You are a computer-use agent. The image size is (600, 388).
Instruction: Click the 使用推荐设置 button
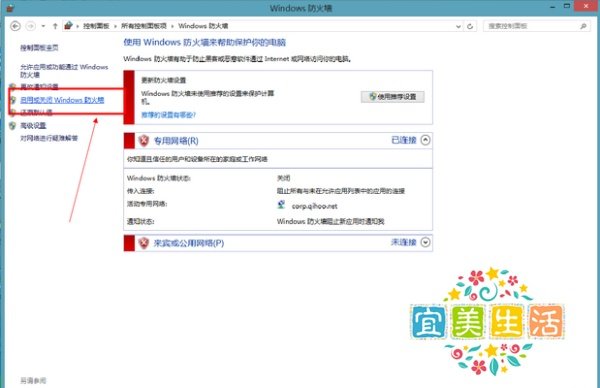pos(393,97)
